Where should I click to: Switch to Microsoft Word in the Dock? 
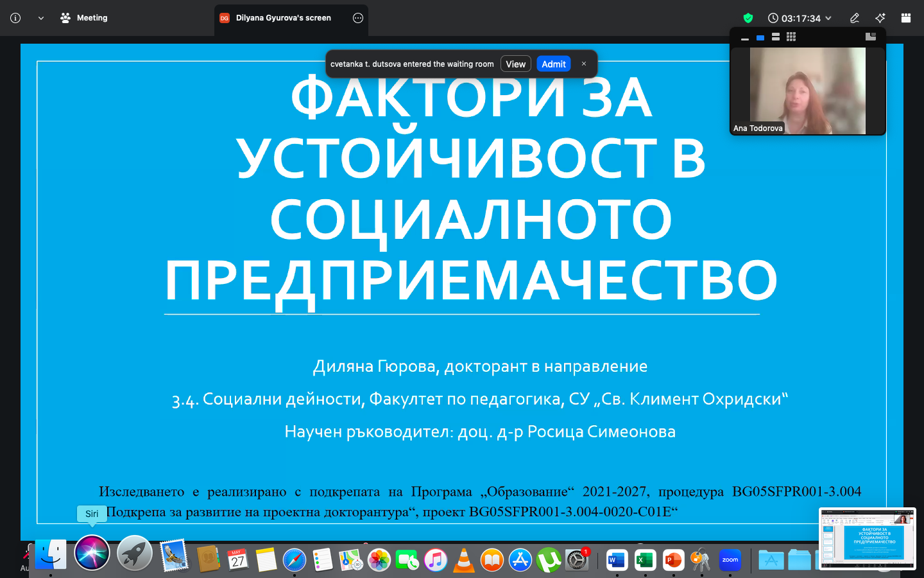pyautogui.click(x=617, y=560)
